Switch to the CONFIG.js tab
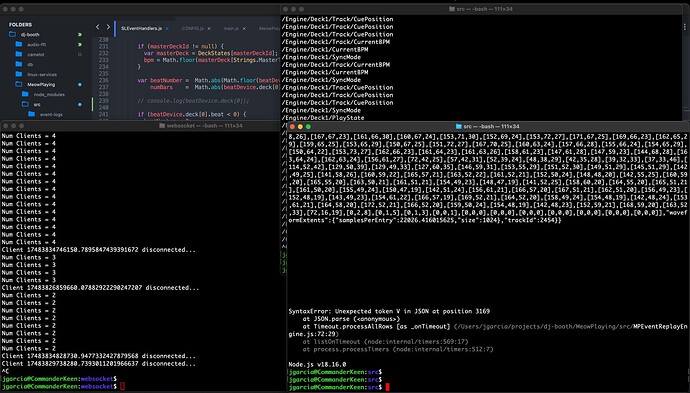 tap(193, 28)
